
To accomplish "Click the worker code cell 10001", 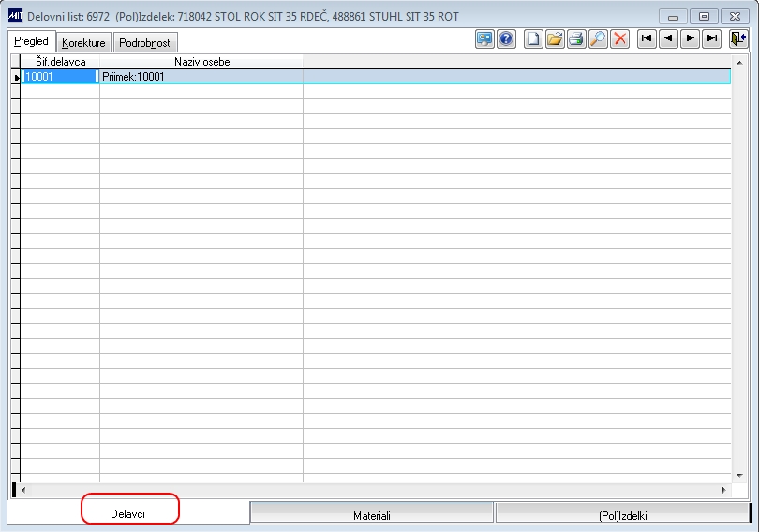I will [x=60, y=77].
